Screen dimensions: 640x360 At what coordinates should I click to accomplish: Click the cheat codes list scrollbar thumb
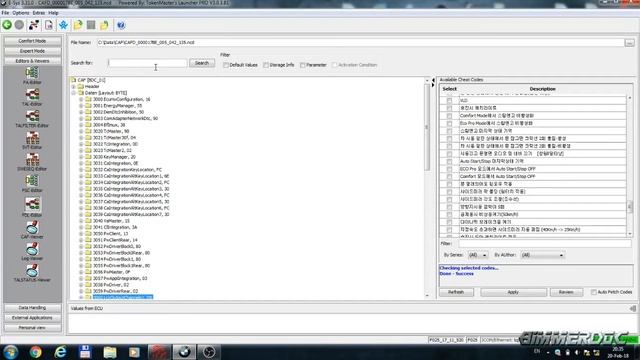[630, 206]
